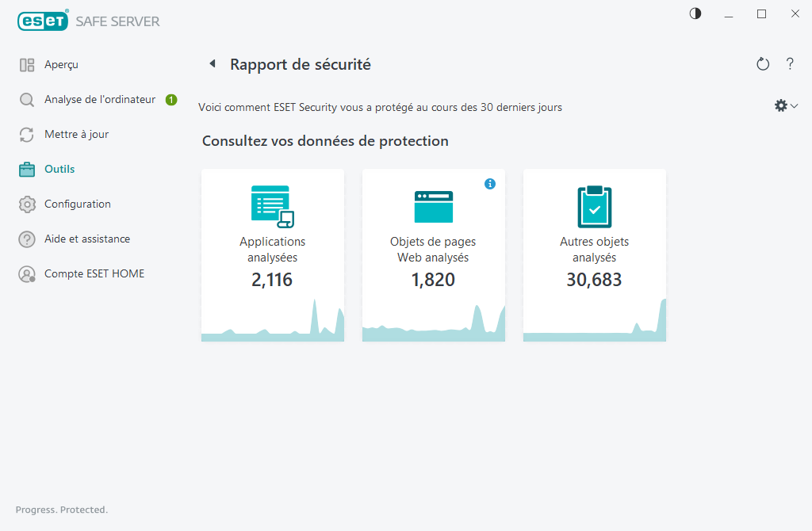Screen dimensions: 812x531
Task: Toggle dark mode in the title bar
Action: pos(695,13)
